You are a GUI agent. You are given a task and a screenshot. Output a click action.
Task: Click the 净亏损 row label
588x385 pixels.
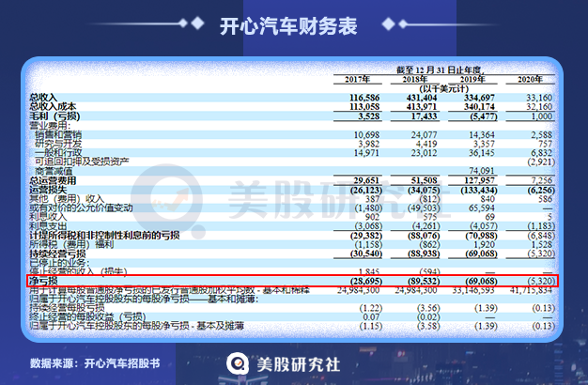pyautogui.click(x=43, y=281)
